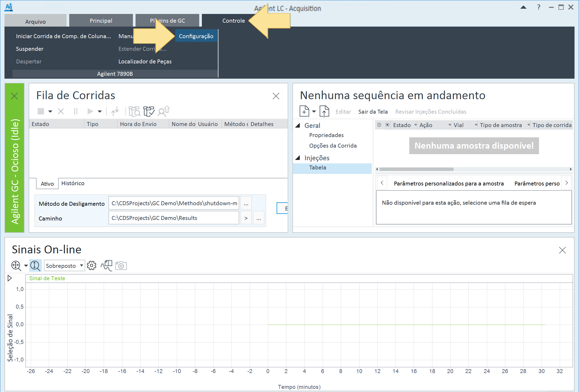Open the signal settings gear icon
Screen dimensions: 579x392
click(92, 265)
